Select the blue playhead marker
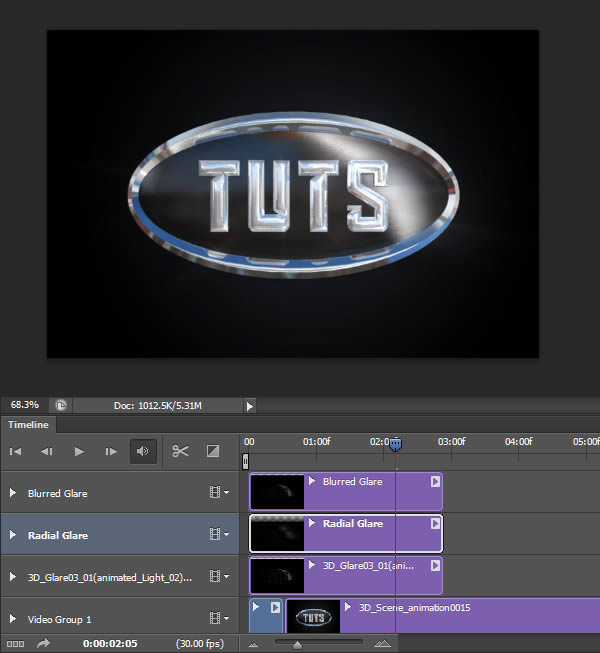600x653 pixels. pyautogui.click(x=396, y=444)
